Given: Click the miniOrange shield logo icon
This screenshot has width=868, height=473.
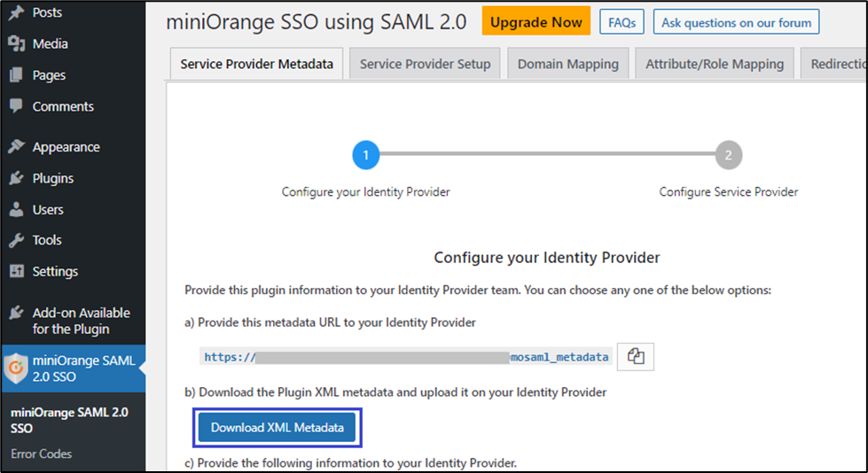Looking at the screenshot, I should [16, 368].
